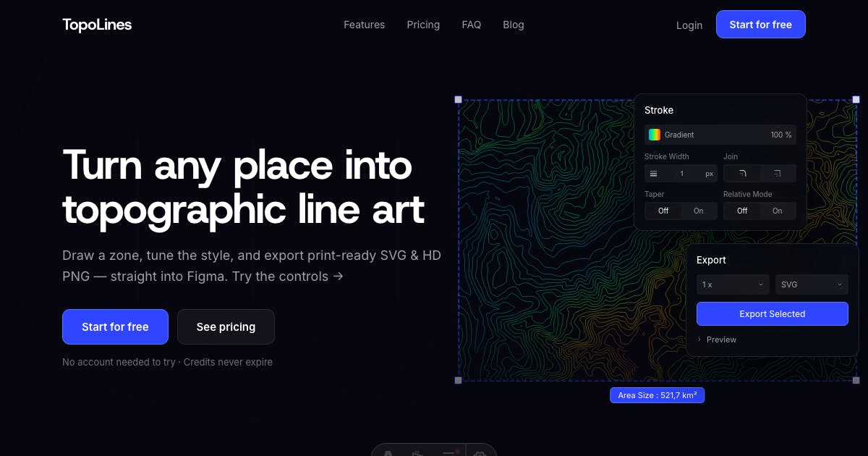Click the Export Selected button
This screenshot has width=868, height=456.
coord(772,314)
